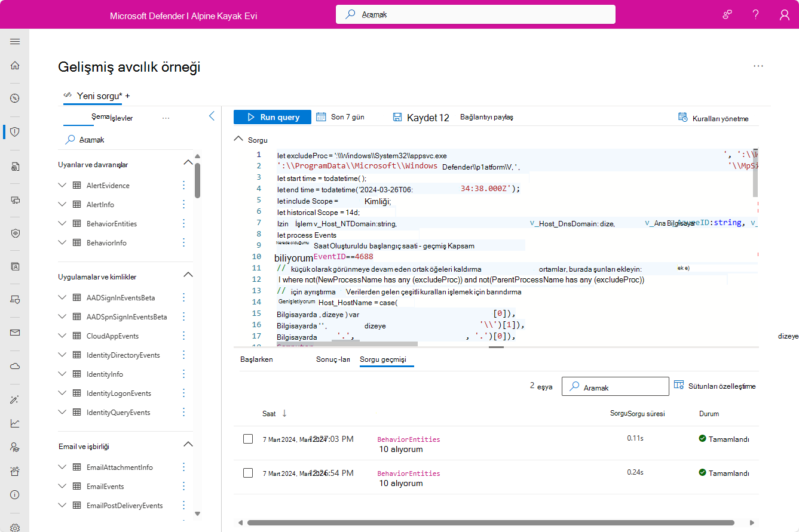Click Bağlantıyı paylaş
Image resolution: width=799 pixels, height=532 pixels.
pos(486,117)
